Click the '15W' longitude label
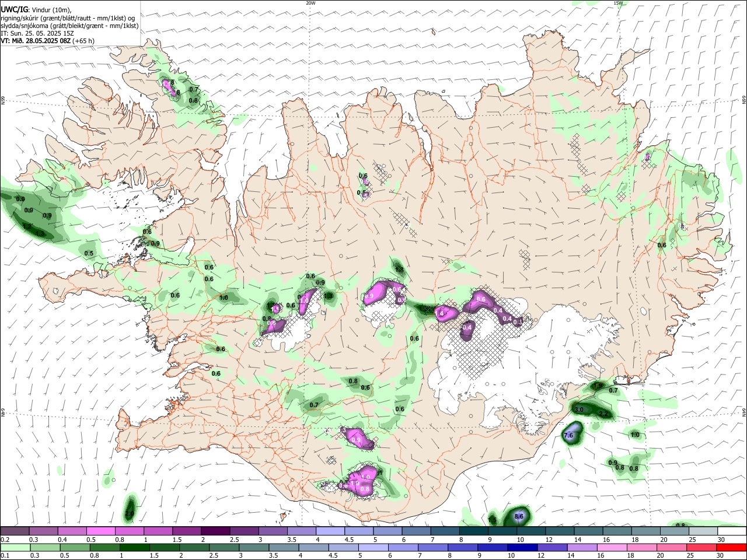The image size is (747, 560). pyautogui.click(x=618, y=3)
